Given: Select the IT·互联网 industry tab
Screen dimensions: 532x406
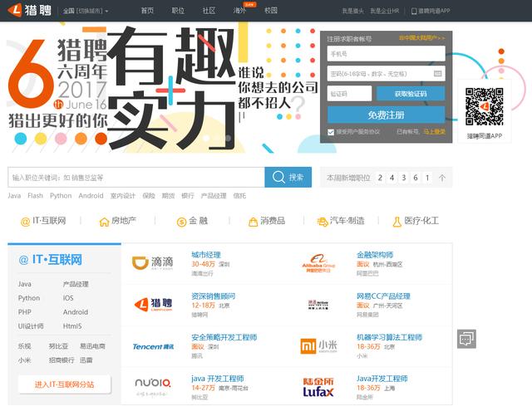Looking at the screenshot, I should pos(43,221).
